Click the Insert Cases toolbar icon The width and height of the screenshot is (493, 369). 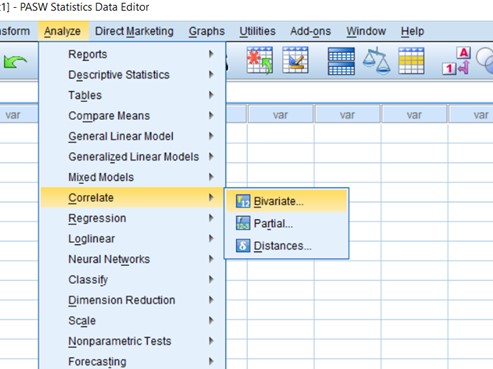pos(260,60)
